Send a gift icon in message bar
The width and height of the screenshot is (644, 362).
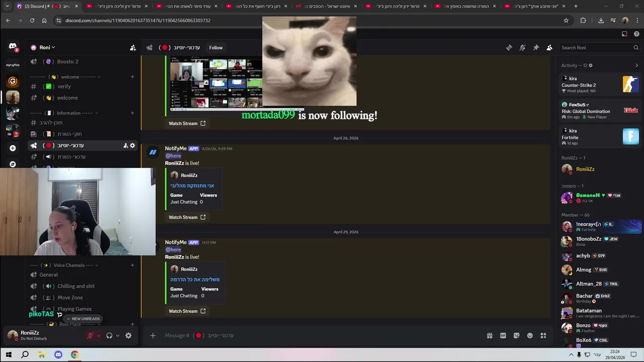coord(490,335)
